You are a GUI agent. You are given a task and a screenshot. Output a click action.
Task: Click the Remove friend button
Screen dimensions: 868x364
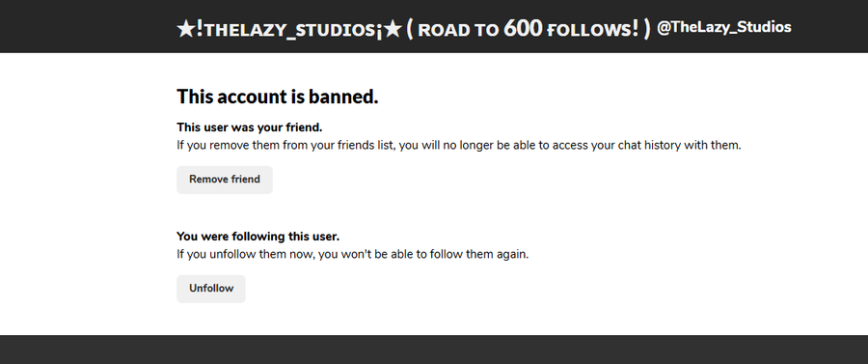pos(224,180)
